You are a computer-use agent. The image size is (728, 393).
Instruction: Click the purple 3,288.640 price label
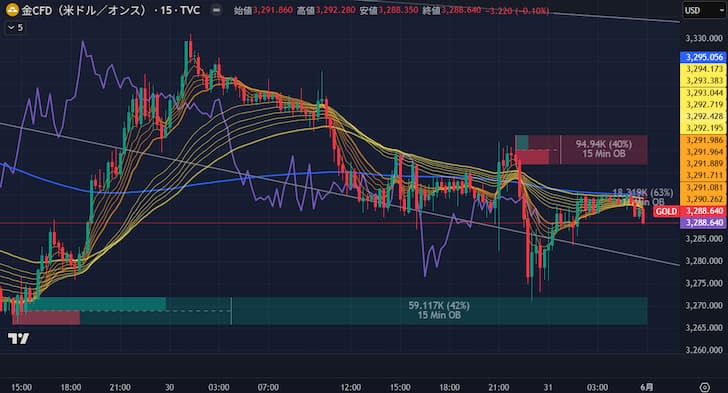[x=704, y=223]
